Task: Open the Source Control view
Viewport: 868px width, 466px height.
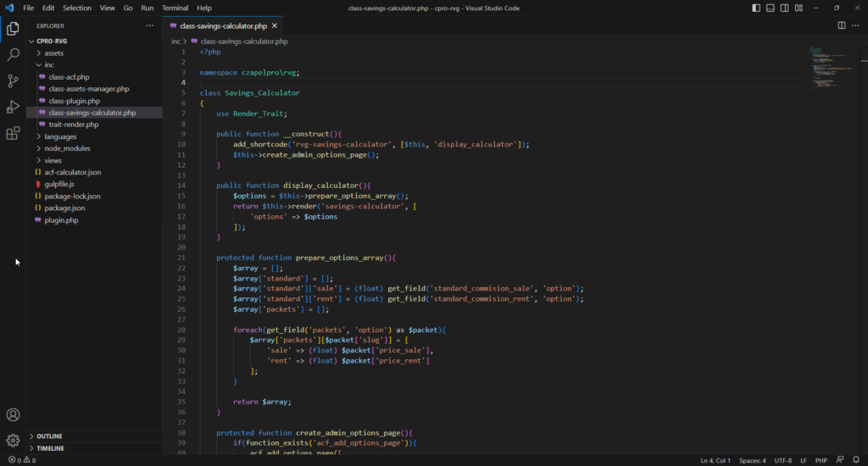Action: (13, 80)
